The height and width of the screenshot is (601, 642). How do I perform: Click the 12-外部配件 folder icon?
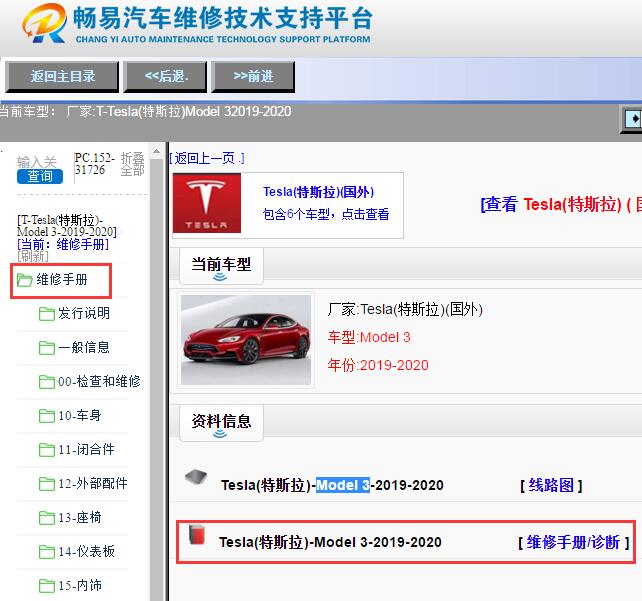pos(47,484)
